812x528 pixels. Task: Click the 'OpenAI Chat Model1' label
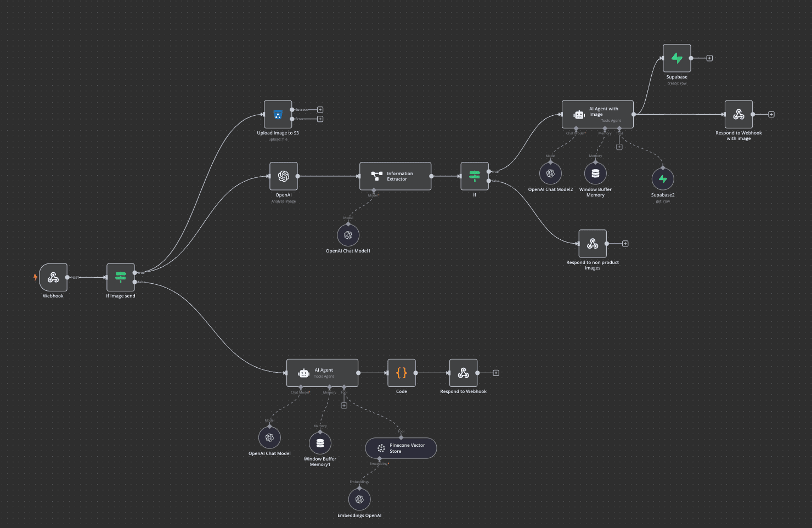tap(348, 251)
